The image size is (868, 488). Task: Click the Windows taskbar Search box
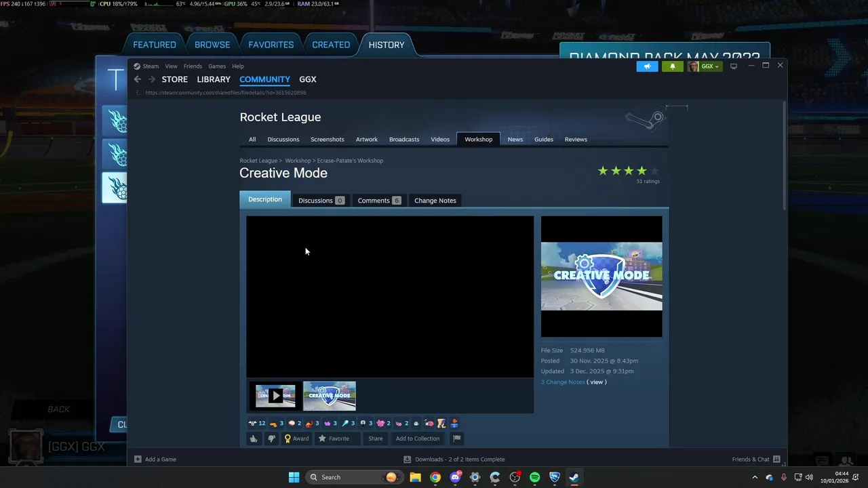[x=354, y=477]
